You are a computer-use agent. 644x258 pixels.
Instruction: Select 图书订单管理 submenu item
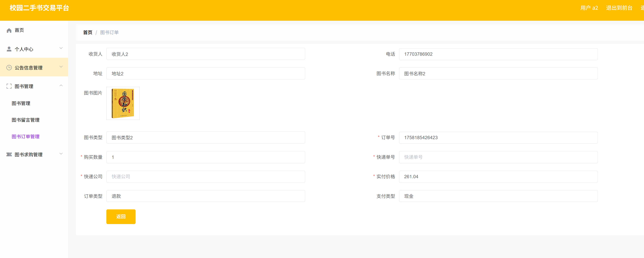(25, 136)
